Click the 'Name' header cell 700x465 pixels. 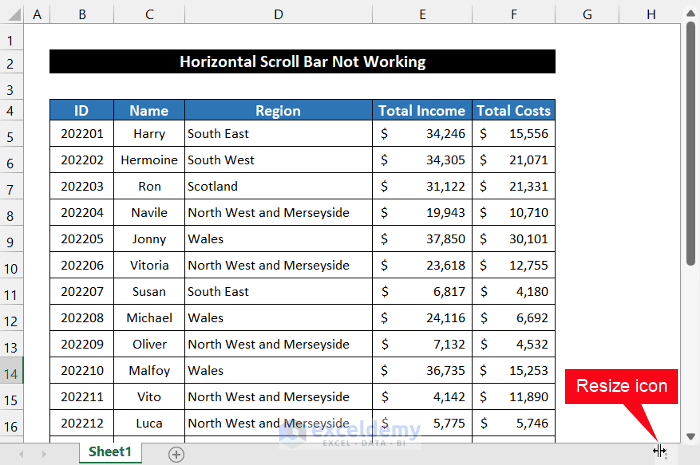[149, 111]
